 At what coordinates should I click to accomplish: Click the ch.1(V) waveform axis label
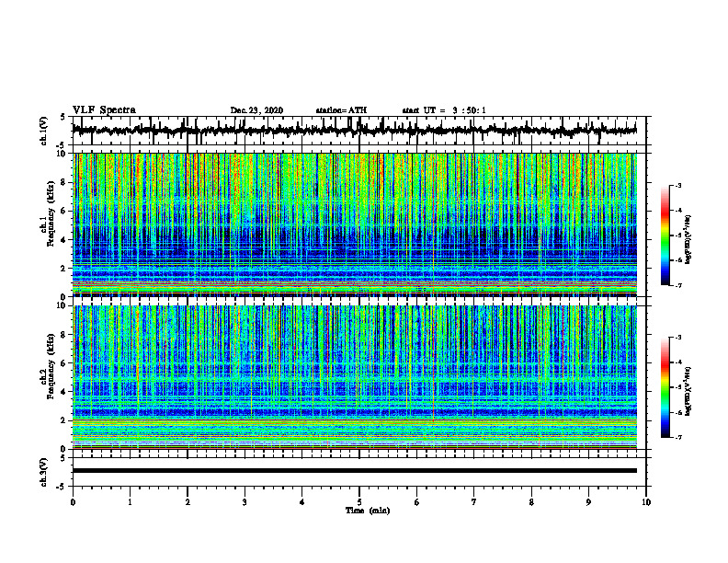point(44,131)
